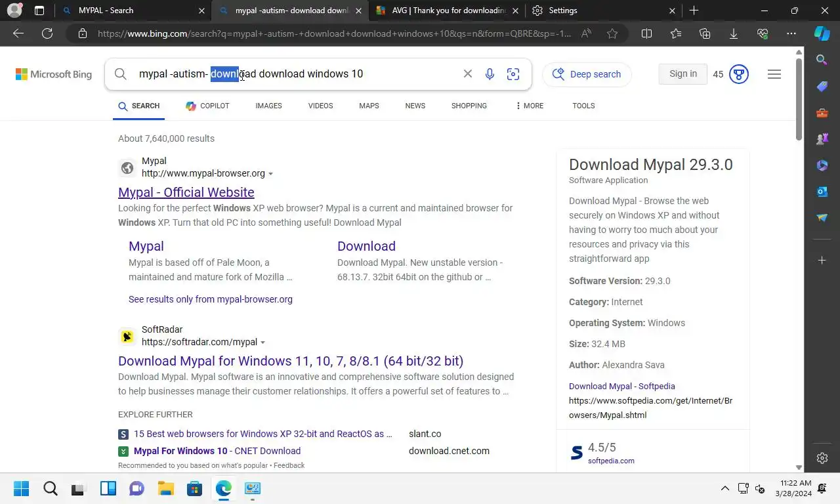
Task: Open search TOOLS filter
Action: pos(583,106)
